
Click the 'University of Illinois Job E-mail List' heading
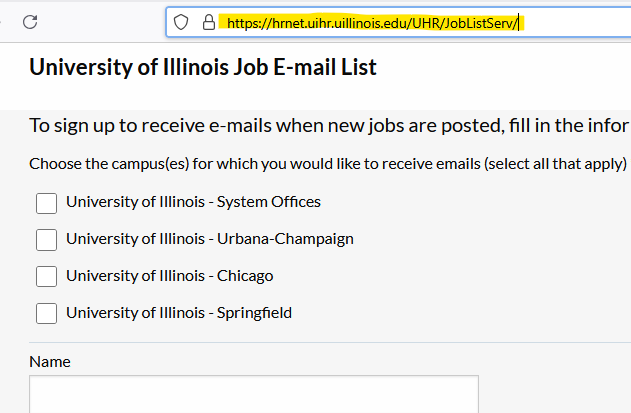click(x=202, y=67)
